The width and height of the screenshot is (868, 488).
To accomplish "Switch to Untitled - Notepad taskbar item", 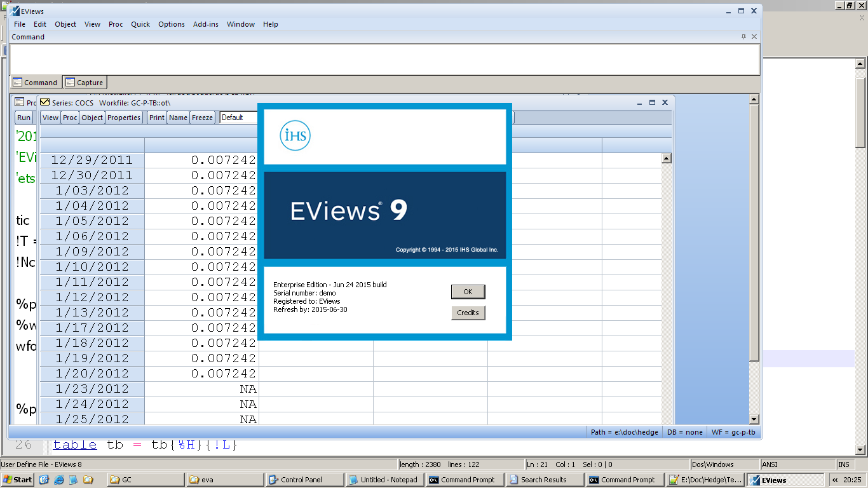I will [x=384, y=480].
